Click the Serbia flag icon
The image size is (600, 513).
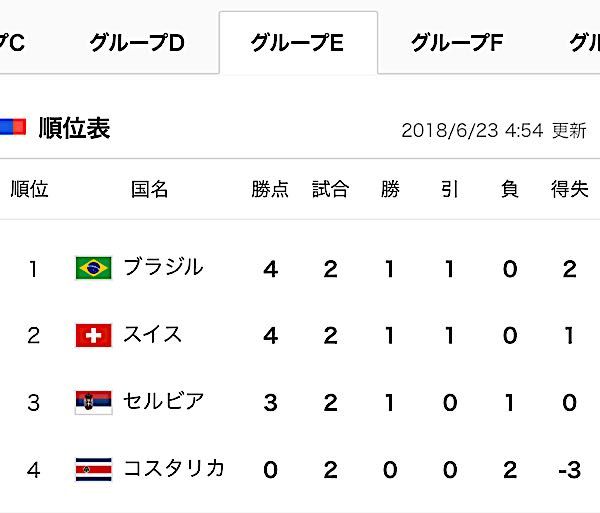tap(93, 402)
